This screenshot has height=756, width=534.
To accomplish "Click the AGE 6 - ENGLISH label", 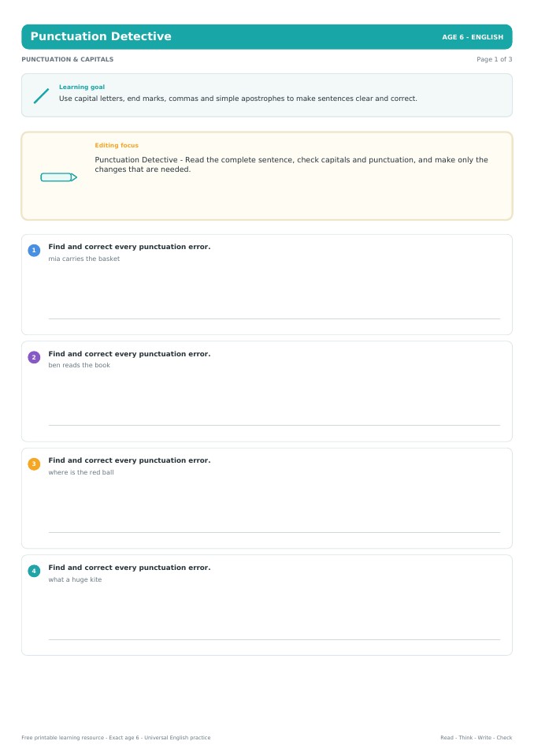I will click(x=473, y=37).
